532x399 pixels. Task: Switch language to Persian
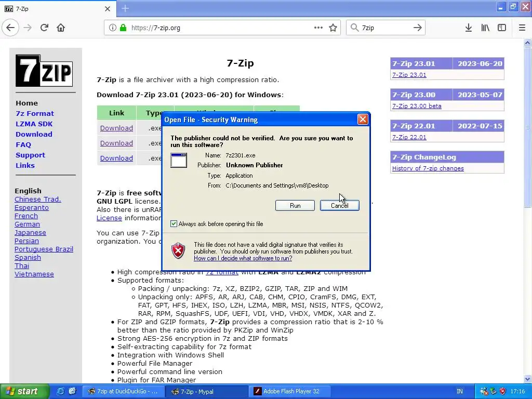click(26, 241)
